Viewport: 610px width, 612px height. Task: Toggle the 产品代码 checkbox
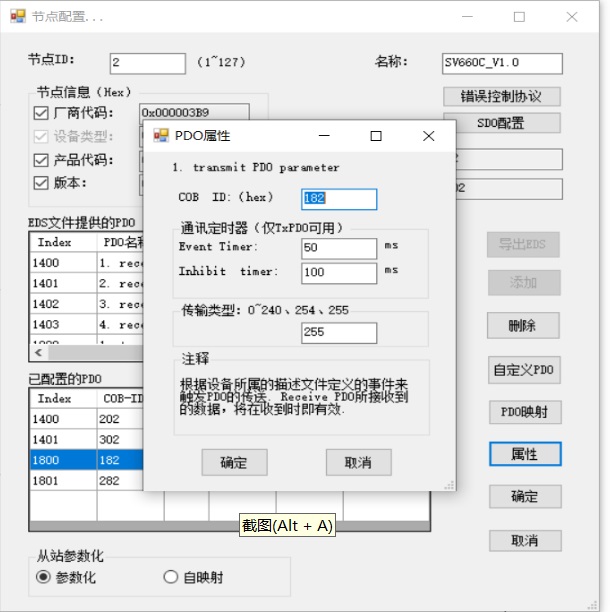[x=41, y=160]
